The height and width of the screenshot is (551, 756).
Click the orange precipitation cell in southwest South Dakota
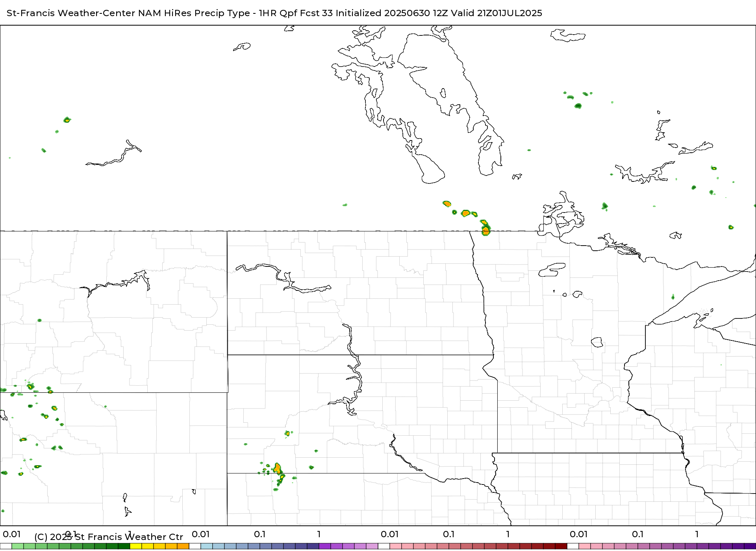pos(278,468)
